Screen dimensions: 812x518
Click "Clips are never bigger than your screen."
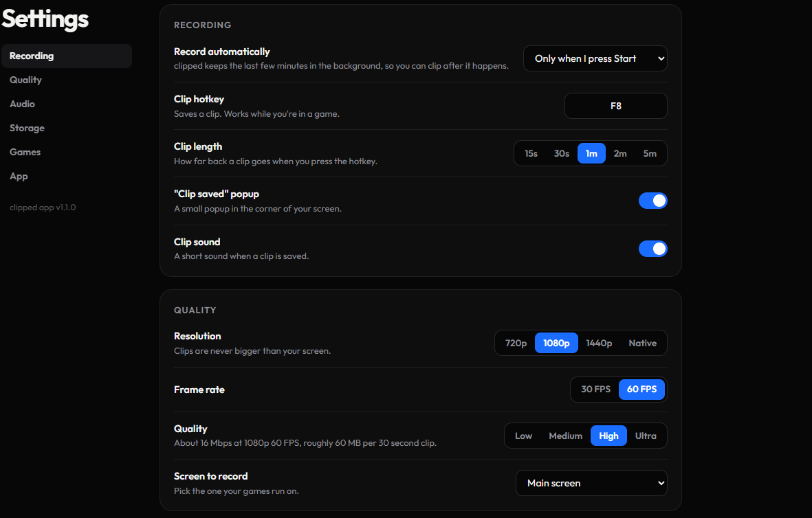pos(252,351)
